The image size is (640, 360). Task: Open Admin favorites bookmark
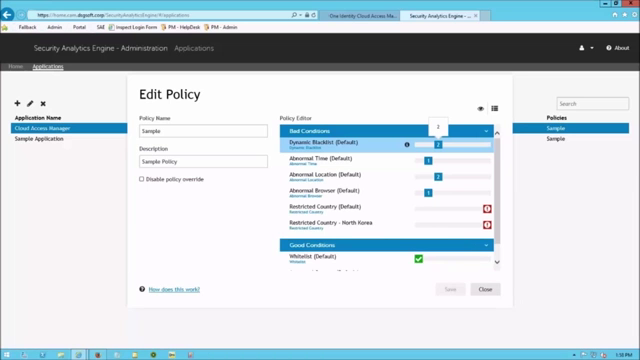coord(54,27)
